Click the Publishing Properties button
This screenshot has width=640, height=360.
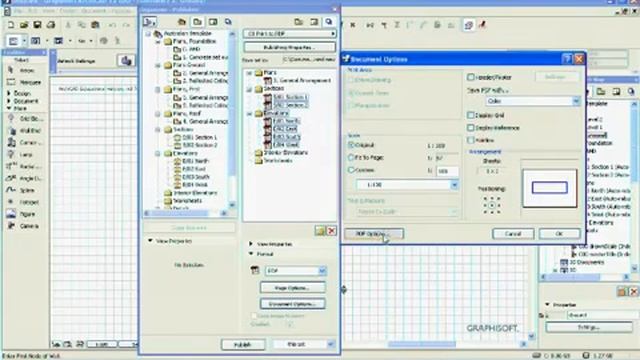(289, 47)
